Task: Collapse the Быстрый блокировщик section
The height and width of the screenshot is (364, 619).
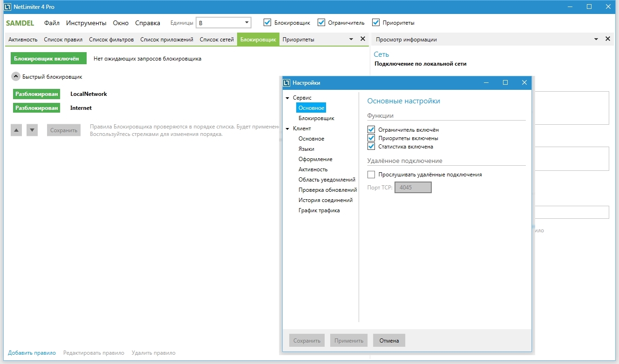Action: tap(16, 77)
